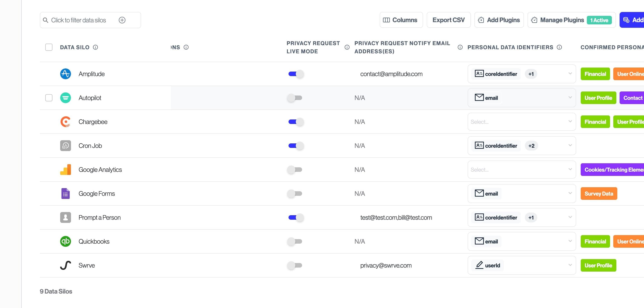This screenshot has width=644, height=308.
Task: Click the Swrve logo icon
Action: pos(66,265)
